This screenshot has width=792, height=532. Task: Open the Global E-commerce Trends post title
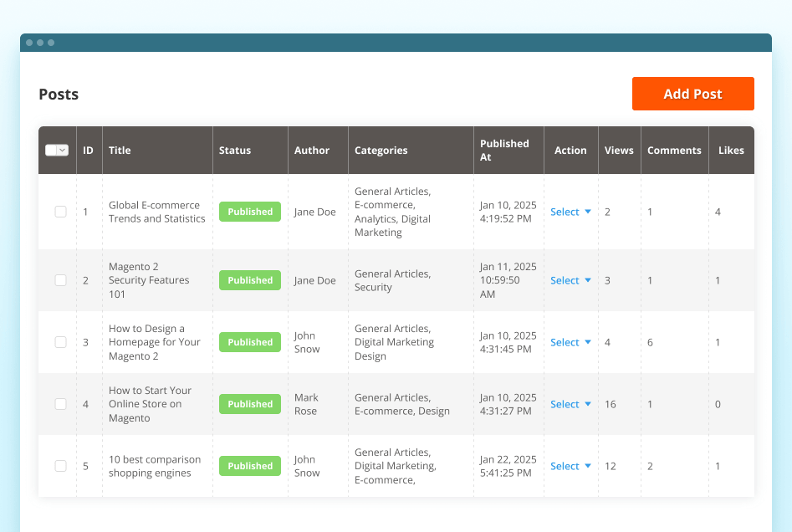pyautogui.click(x=156, y=212)
